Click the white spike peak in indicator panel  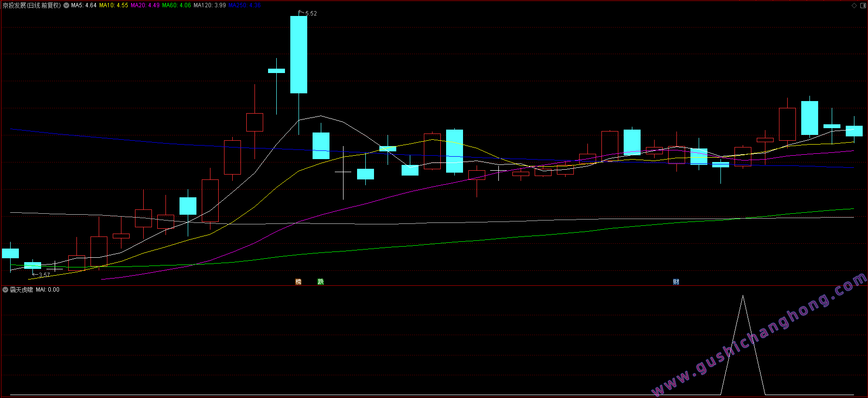tap(743, 296)
